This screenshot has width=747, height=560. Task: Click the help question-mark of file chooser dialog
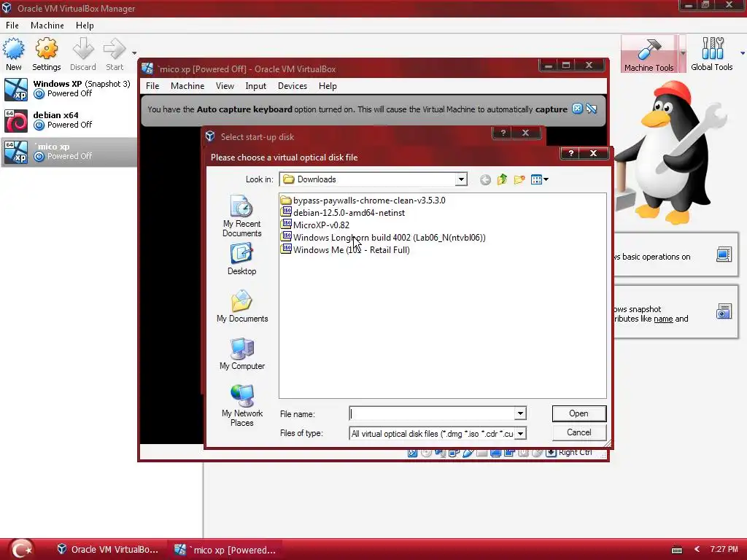[x=571, y=153]
